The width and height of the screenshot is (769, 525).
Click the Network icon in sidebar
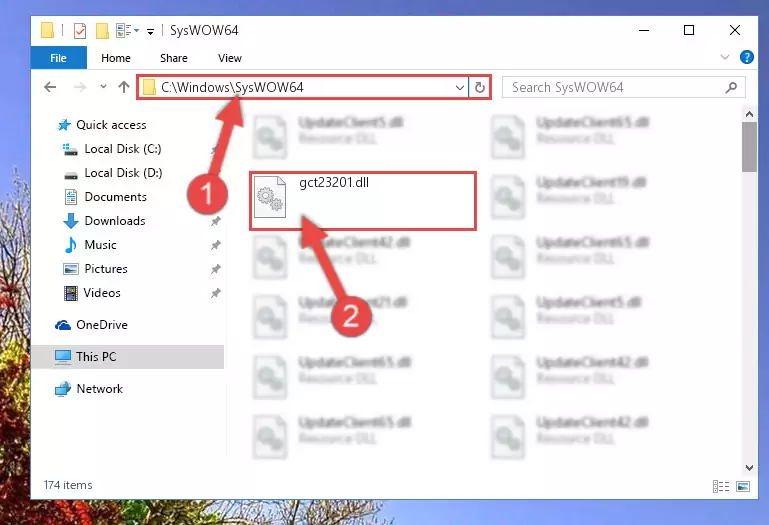pyautogui.click(x=63, y=389)
